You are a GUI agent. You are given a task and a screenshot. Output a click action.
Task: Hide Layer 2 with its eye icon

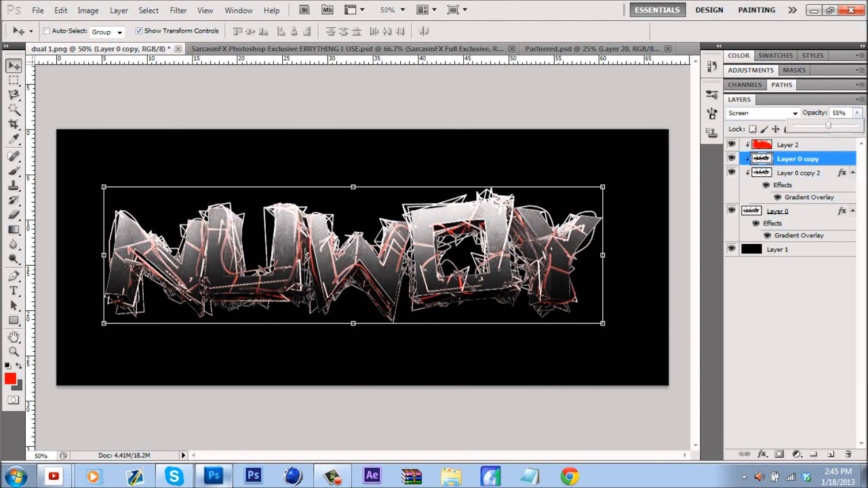tap(731, 144)
